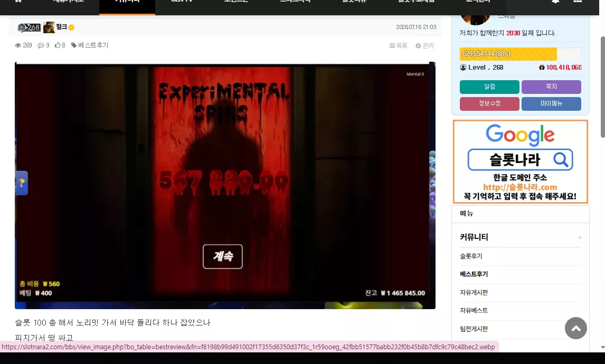Open 자유베스트 in sidebar menu
This screenshot has height=364, width=605.
(x=474, y=310)
